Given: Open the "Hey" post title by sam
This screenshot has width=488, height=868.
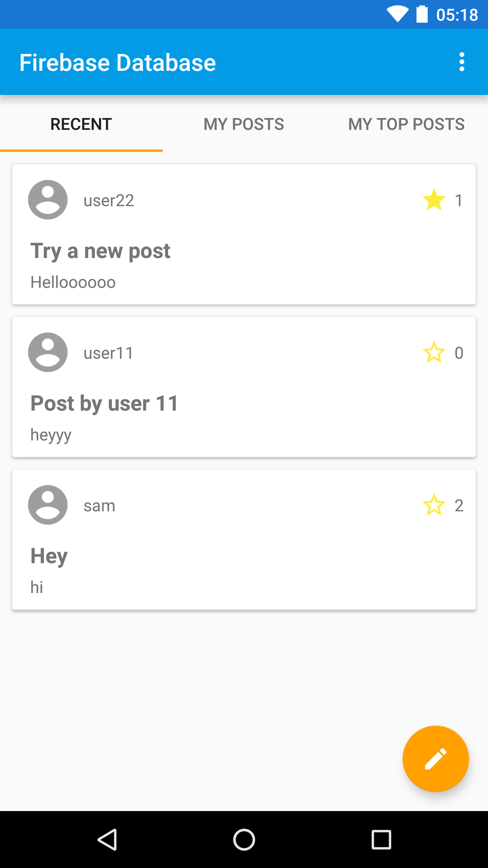Looking at the screenshot, I should pyautogui.click(x=49, y=556).
